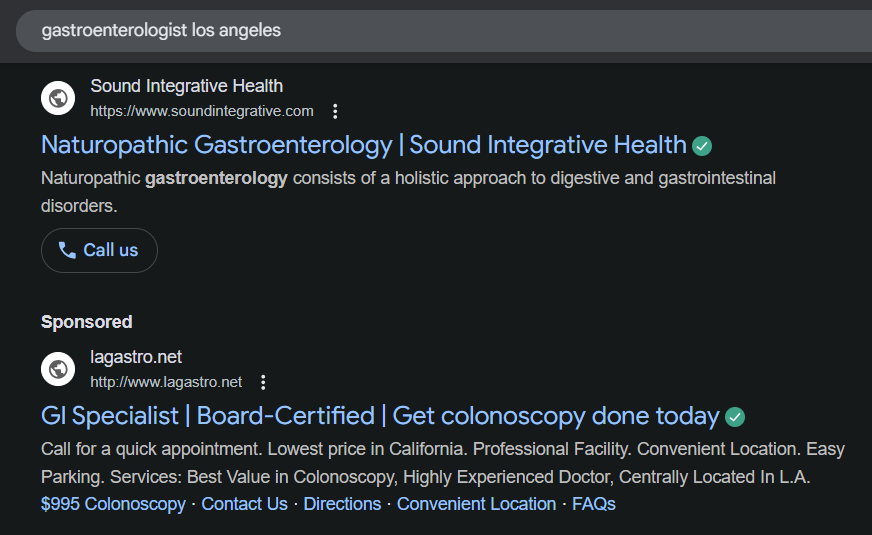Go to the Contact Us sitelink
Screen dimensions: 872x535
pyautogui.click(x=244, y=504)
